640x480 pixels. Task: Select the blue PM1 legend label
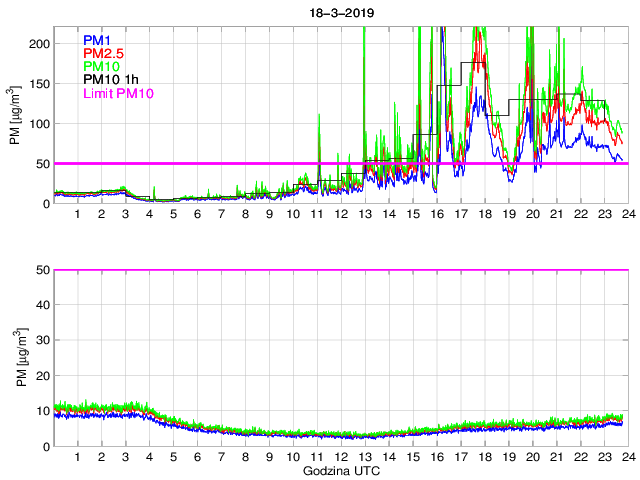tap(97, 40)
